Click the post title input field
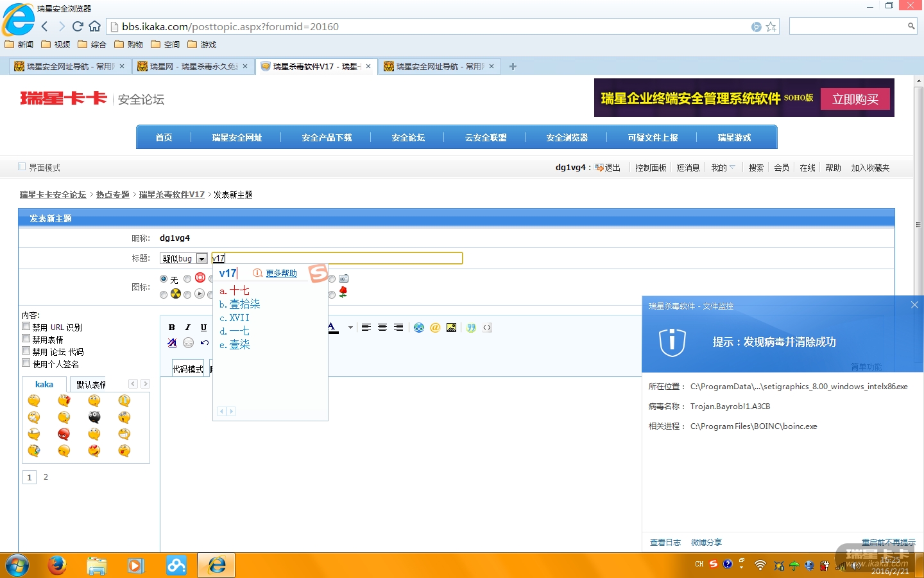 point(337,258)
